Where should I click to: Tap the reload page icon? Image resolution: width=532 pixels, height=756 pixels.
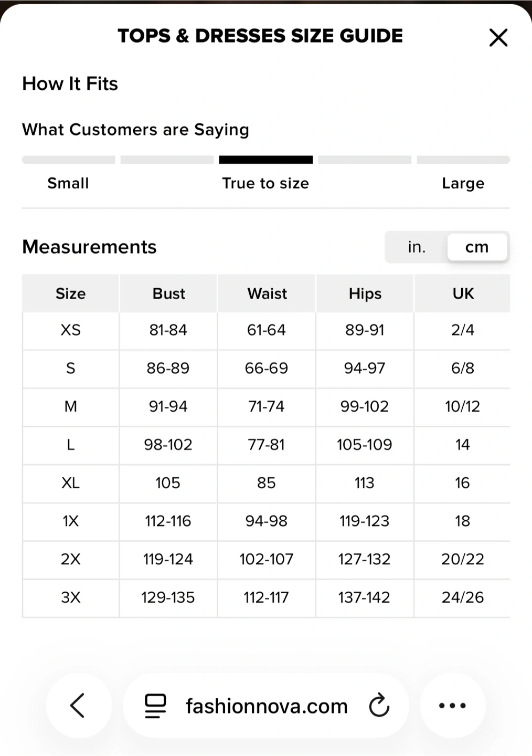379,705
